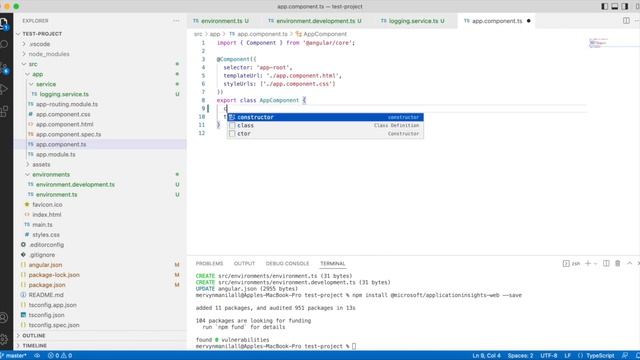This screenshot has width=640, height=360.
Task: Open angular.json file
Action: (100, 265)
